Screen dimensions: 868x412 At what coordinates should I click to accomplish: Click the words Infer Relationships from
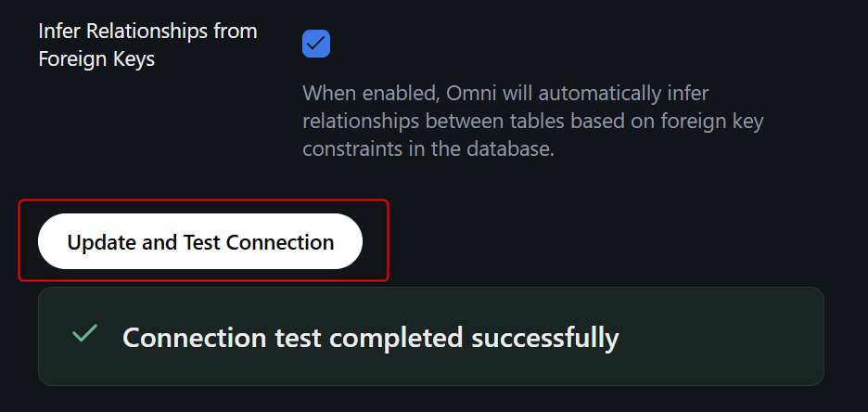[x=147, y=31]
